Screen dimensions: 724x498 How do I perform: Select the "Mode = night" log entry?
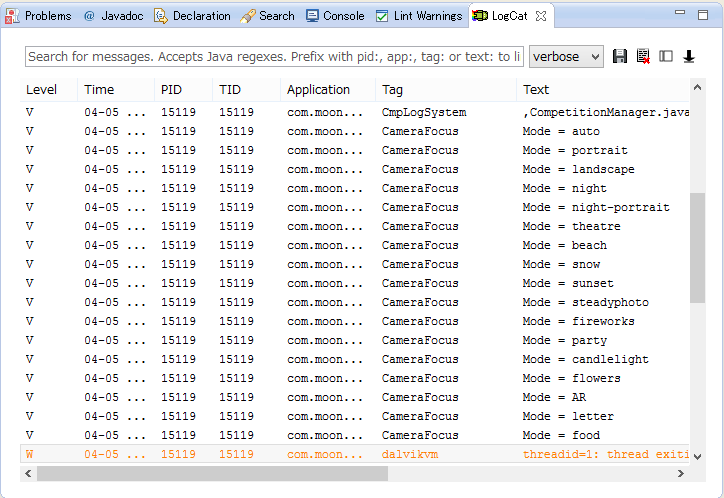[355, 188]
